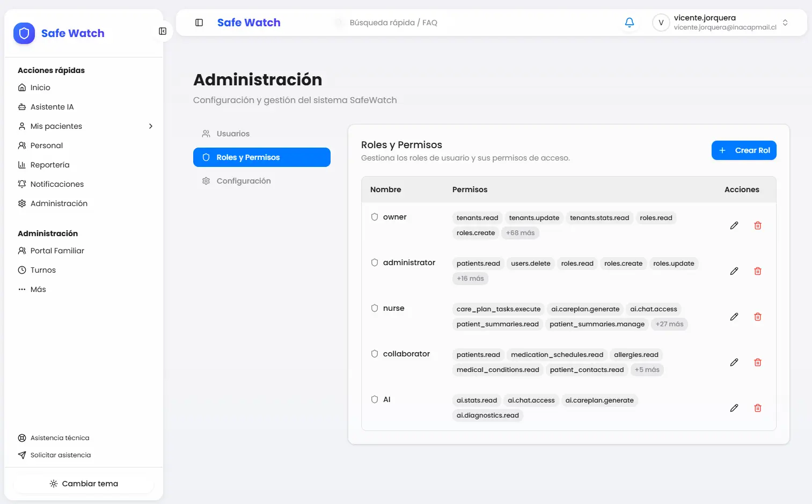
Task: Click the edit pencil for owner role
Action: 734,225
